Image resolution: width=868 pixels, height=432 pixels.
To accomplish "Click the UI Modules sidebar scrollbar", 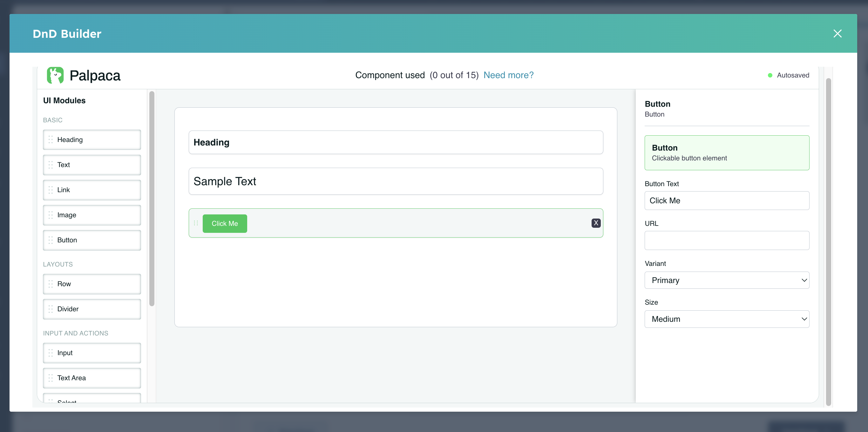I will 152,199.
